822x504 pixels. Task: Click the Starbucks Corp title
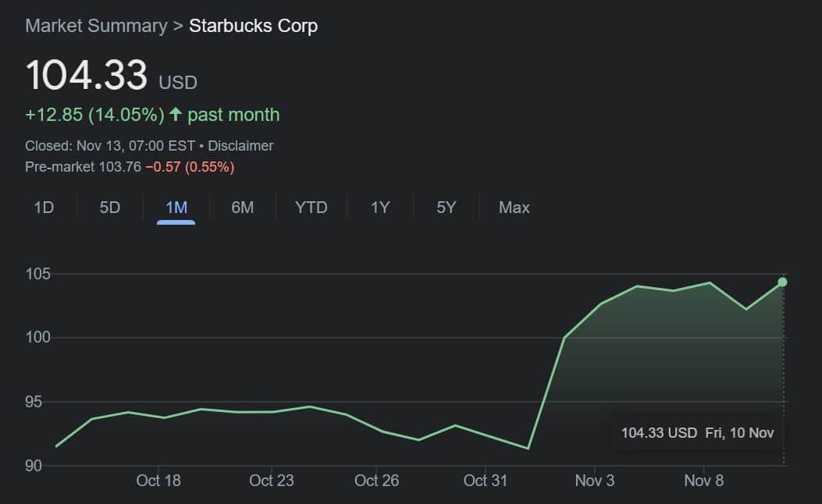(253, 26)
